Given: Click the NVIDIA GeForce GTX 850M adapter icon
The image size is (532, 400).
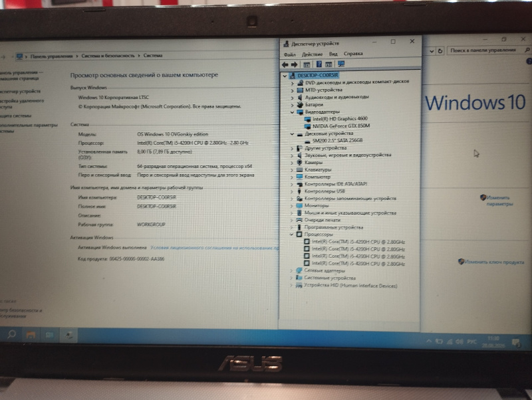Looking at the screenshot, I should coord(307,126).
